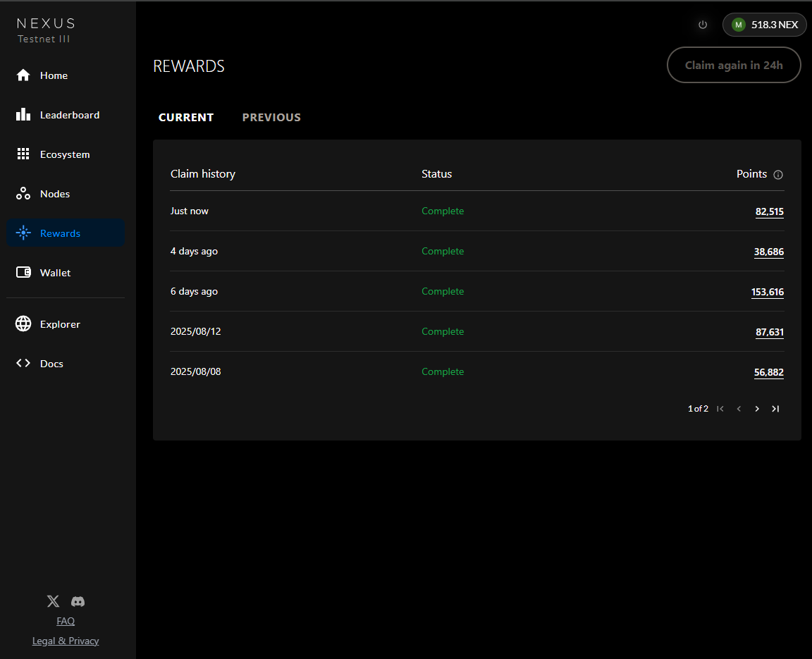Open the X (Twitter) social icon

coord(53,601)
